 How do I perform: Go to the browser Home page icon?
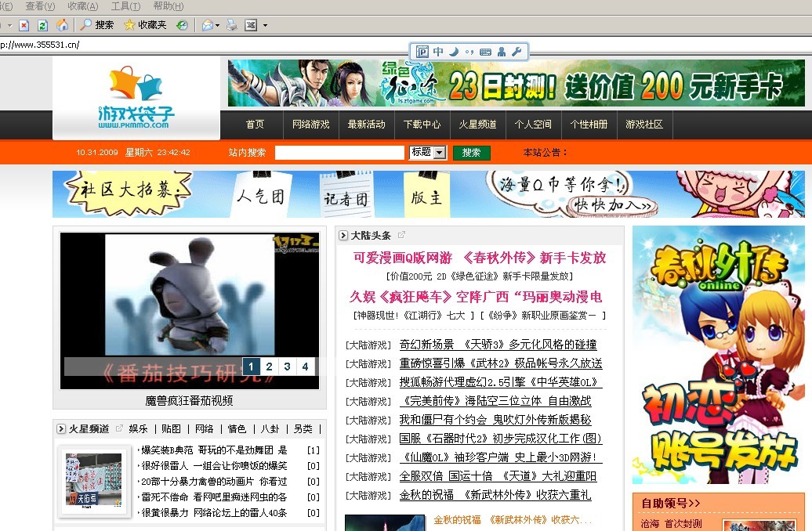[x=62, y=25]
